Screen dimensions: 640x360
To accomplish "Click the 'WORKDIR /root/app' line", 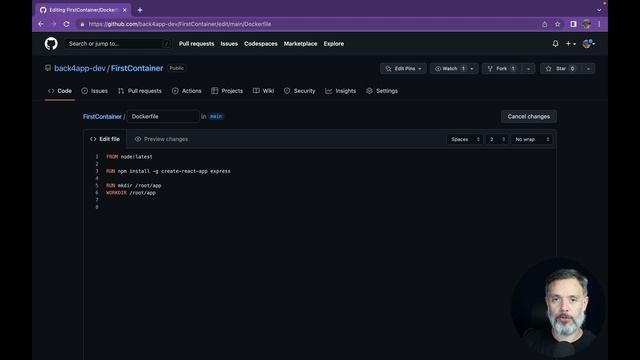I will (x=131, y=193).
